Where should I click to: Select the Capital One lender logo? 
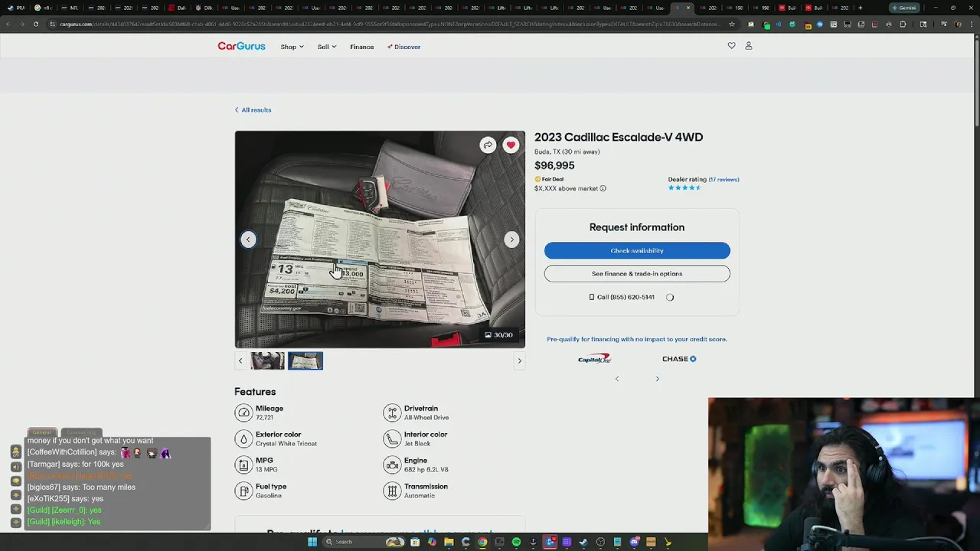595,358
